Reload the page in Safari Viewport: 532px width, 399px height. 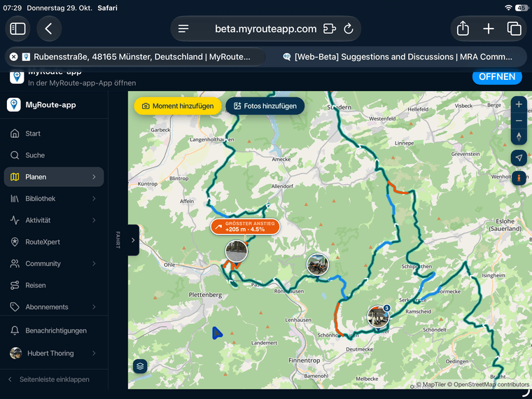[349, 29]
